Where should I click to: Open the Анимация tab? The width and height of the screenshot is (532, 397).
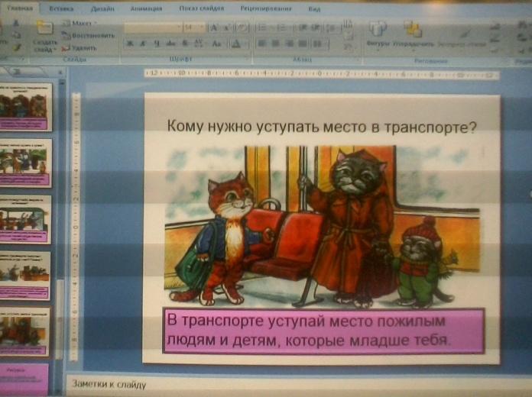pos(146,8)
